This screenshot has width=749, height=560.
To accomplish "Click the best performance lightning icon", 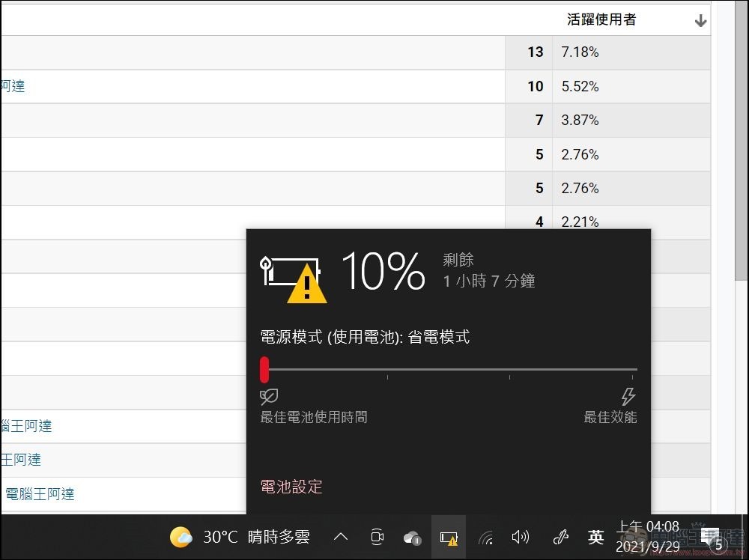I will click(628, 396).
